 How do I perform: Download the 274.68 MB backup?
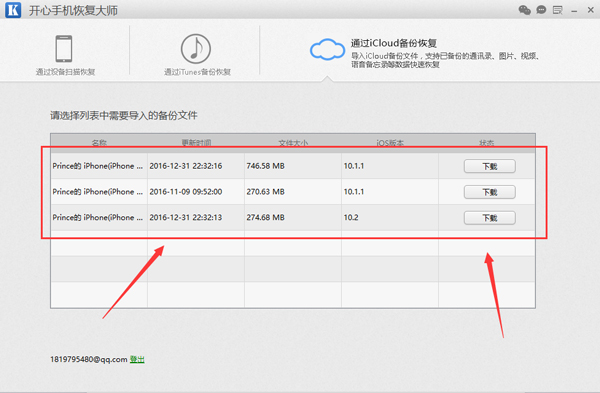pyautogui.click(x=489, y=218)
